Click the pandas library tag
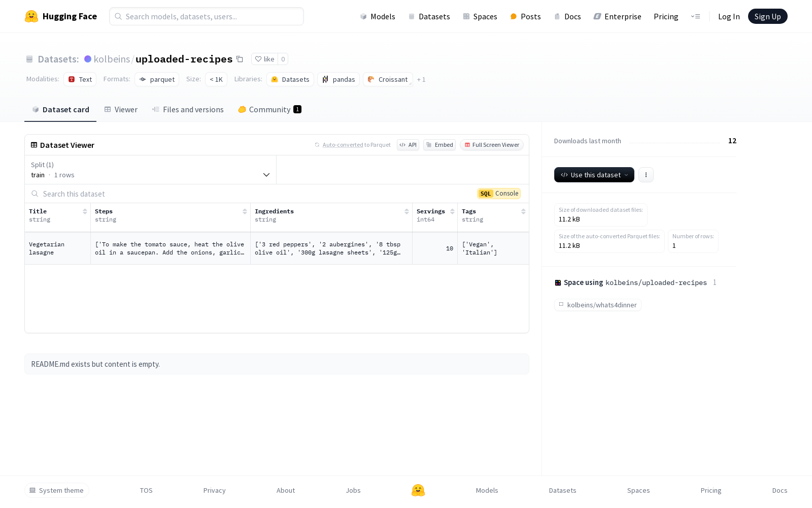 (x=339, y=79)
